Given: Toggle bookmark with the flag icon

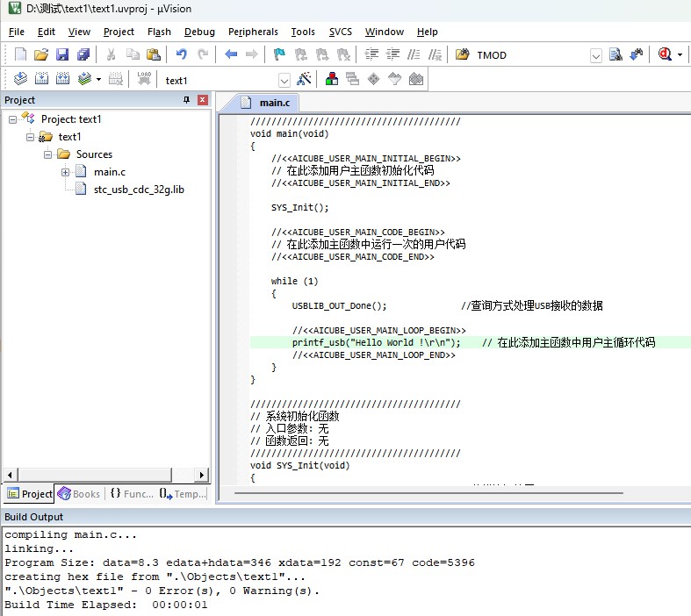Looking at the screenshot, I should point(279,54).
